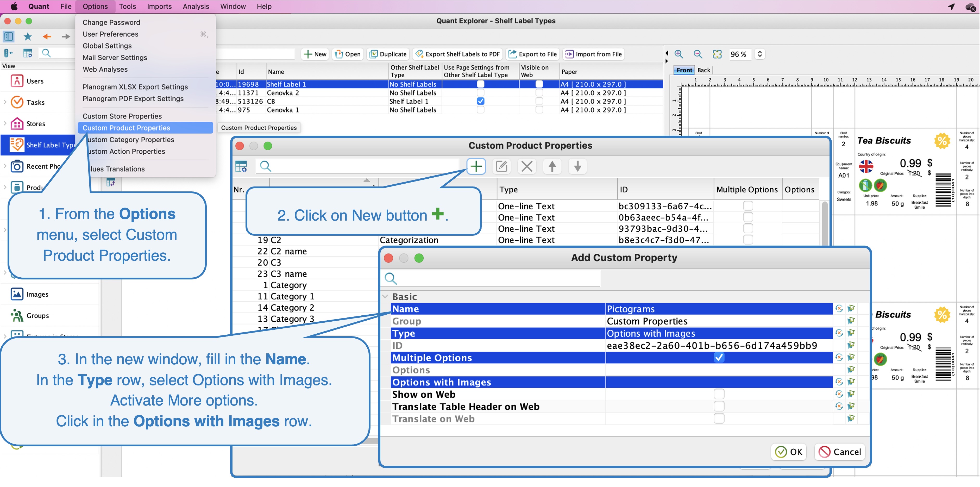Open the Groups section icon
The width and height of the screenshot is (980, 487).
(17, 315)
